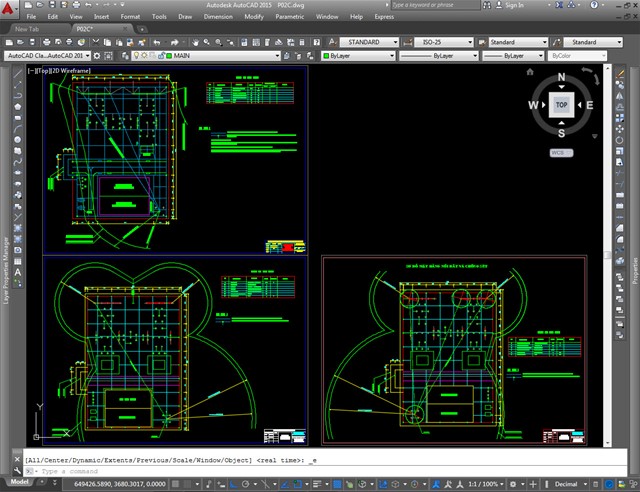Select the Rectangle tool
Screen dimensions: 640x492
(x=18, y=118)
